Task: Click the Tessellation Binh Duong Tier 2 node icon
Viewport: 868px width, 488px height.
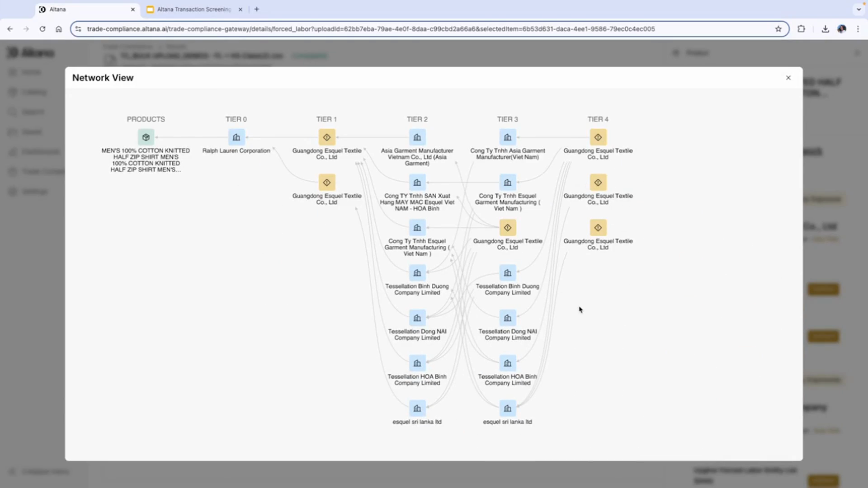Action: click(417, 272)
